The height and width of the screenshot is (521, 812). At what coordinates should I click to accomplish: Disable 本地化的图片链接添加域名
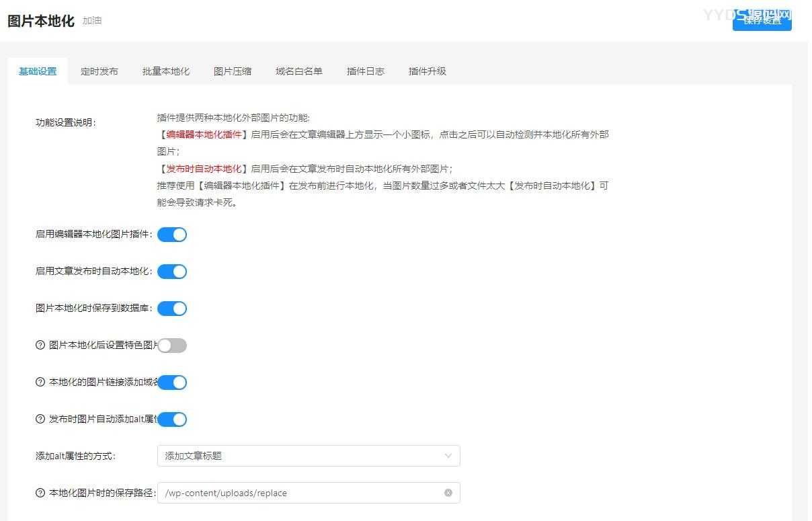[x=172, y=382]
